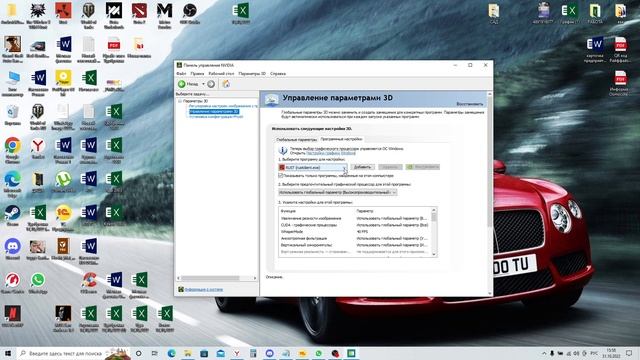Open Google Chrome desktop shortcut
640x360 pixels.
[13, 150]
